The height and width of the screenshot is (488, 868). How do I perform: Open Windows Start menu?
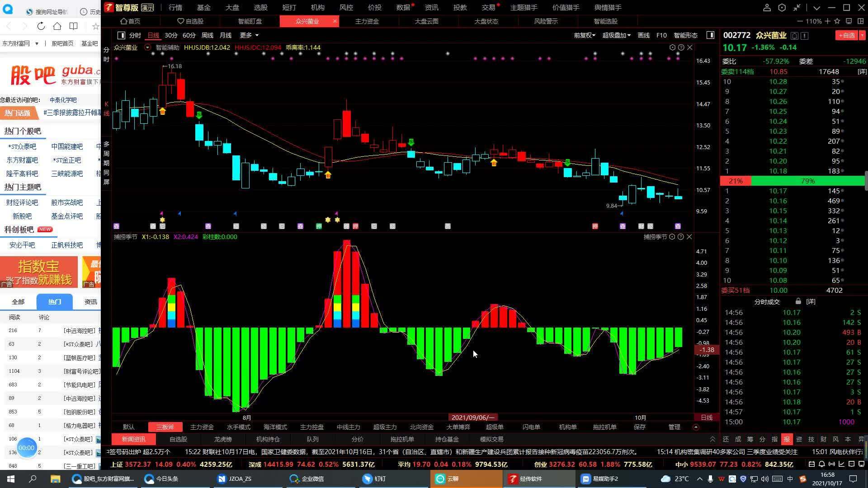coord(10,479)
